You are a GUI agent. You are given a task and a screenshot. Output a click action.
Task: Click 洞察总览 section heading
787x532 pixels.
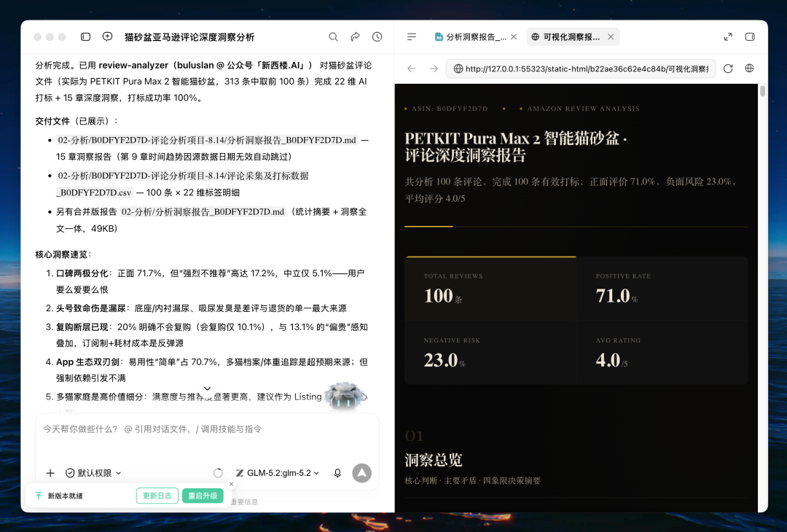click(433, 460)
